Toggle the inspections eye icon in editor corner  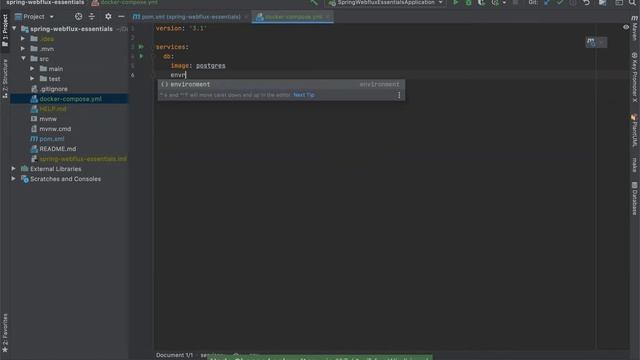[626, 27]
